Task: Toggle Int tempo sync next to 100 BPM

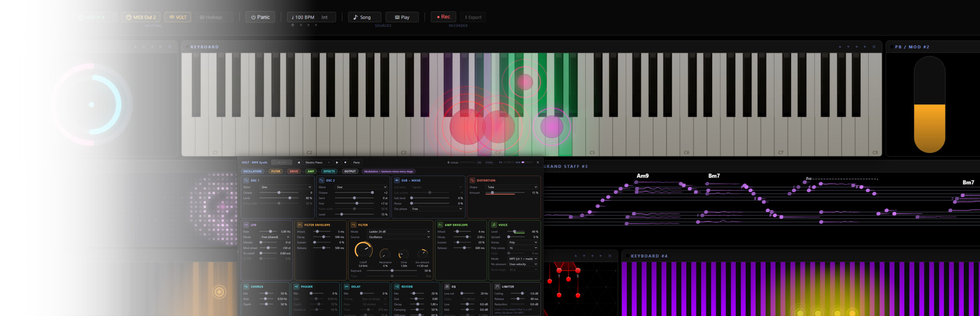Action: (x=324, y=17)
